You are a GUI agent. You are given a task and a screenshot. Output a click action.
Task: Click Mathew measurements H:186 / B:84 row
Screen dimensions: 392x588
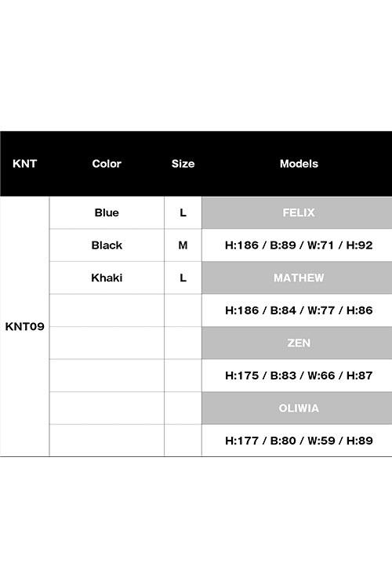297,310
